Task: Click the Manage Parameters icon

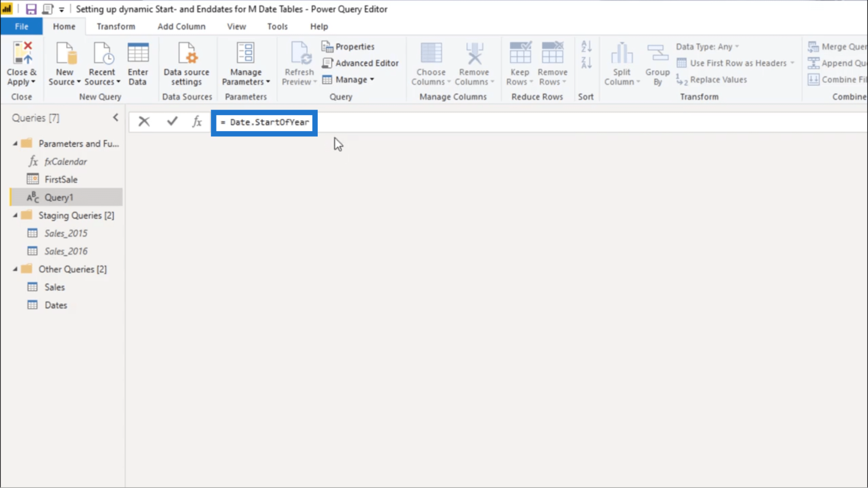Action: coord(245,53)
